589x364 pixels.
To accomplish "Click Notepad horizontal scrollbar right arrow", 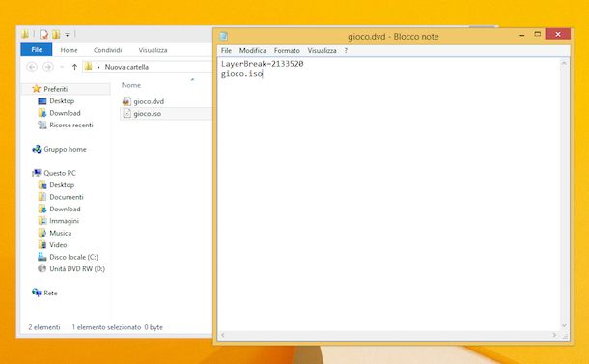I will pos(555,335).
